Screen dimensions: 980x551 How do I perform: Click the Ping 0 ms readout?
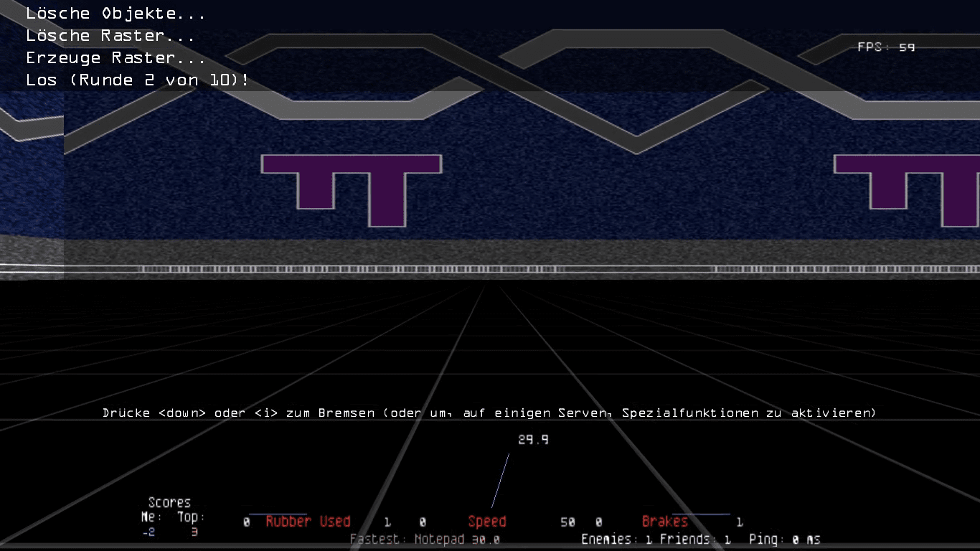[x=785, y=540]
